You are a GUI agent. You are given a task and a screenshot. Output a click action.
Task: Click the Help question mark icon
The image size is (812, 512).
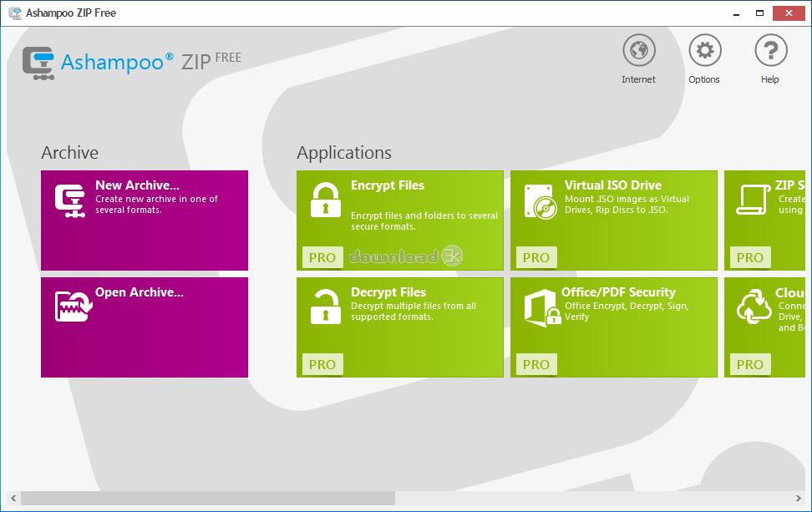[x=770, y=50]
